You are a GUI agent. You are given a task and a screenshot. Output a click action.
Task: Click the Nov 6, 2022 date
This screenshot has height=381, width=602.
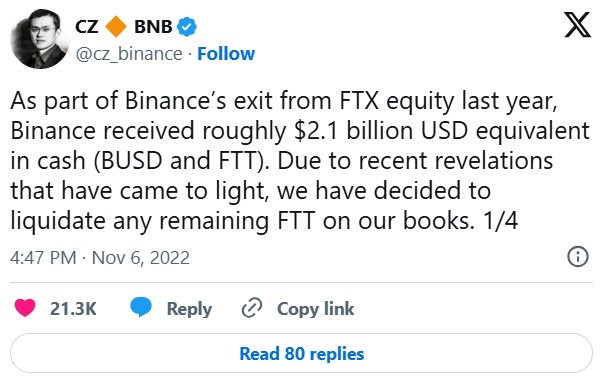click(141, 258)
